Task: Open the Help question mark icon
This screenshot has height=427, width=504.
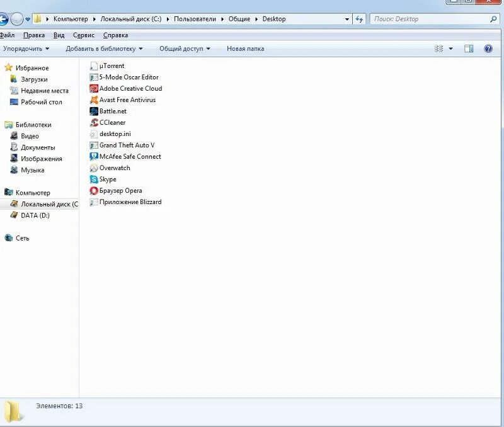Action: pos(488,48)
